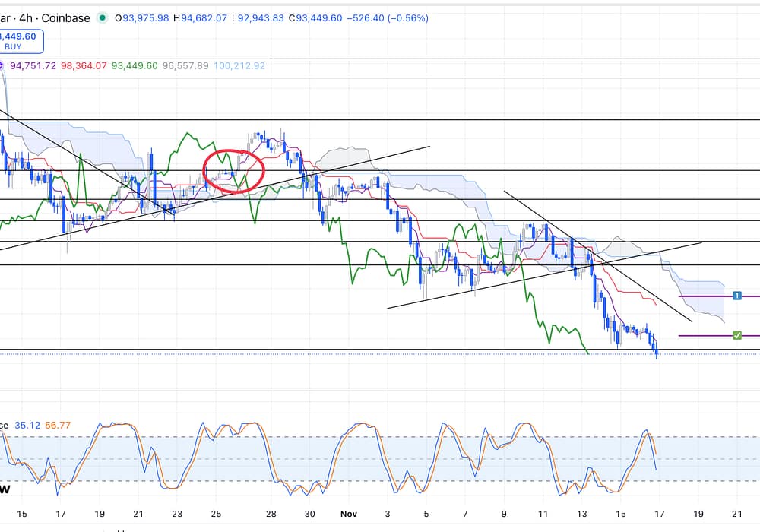Viewport: 760px width, 532px height.
Task: Click the green checkmark marker icon
Action: pyautogui.click(x=736, y=335)
